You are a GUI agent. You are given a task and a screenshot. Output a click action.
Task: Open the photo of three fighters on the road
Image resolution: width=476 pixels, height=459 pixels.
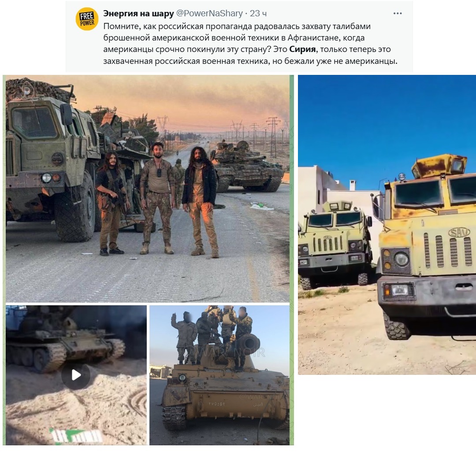148,189
